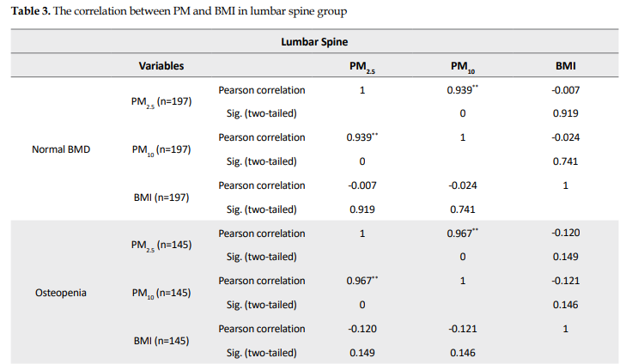This screenshot has width=626, height=364.
Task: Click the BMI (n=197) row label
Action: [x=161, y=197]
